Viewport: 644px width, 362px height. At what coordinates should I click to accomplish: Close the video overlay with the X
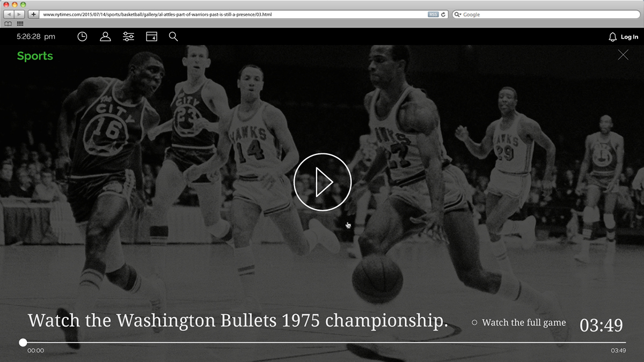click(623, 55)
